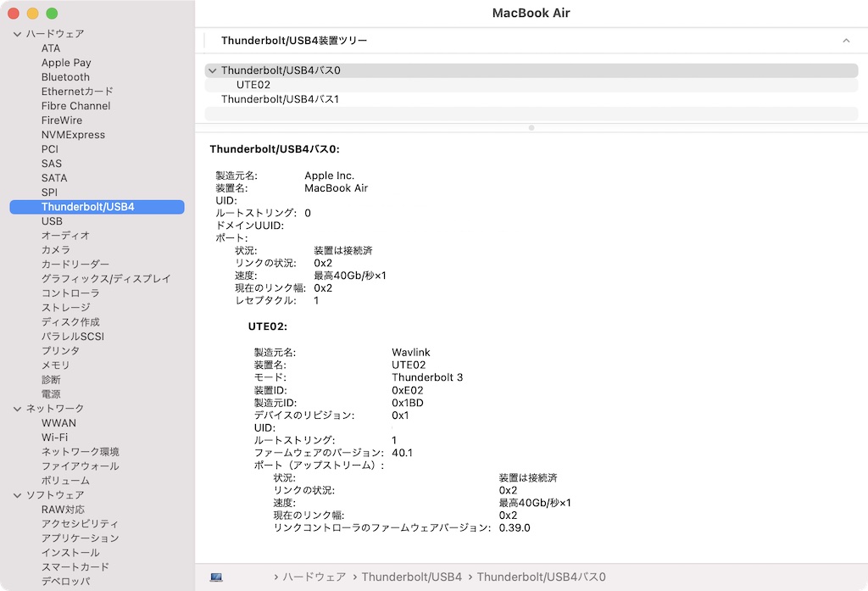Collapse the Thunderbolt/USB4装置ツリー header chevron
The height and width of the screenshot is (591, 868).
[x=846, y=41]
